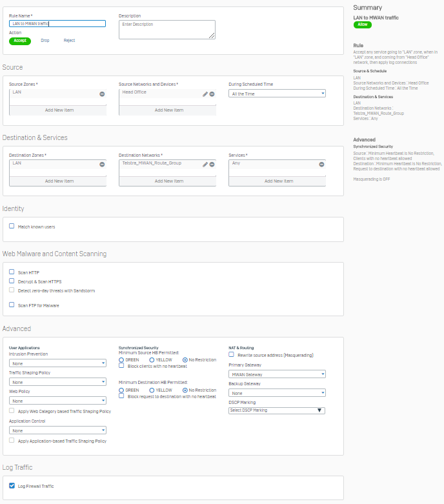Remove LAN from Destination Zones
The height and width of the screenshot is (504, 444).
point(102,165)
